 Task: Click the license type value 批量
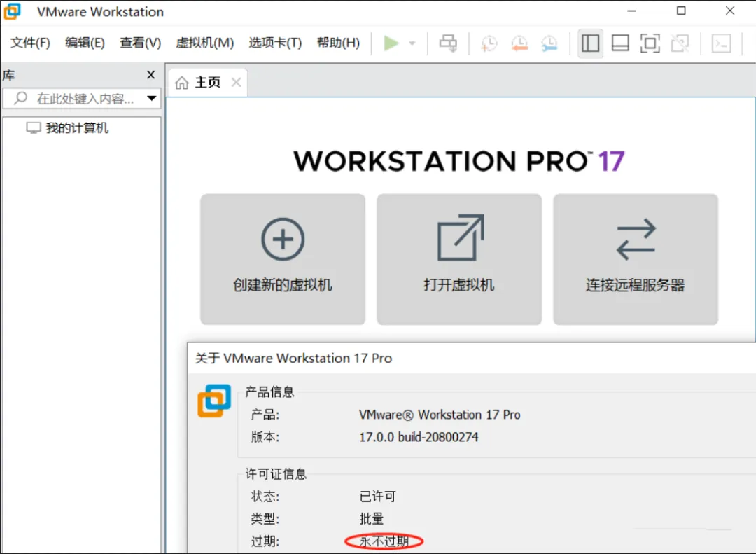(x=371, y=519)
